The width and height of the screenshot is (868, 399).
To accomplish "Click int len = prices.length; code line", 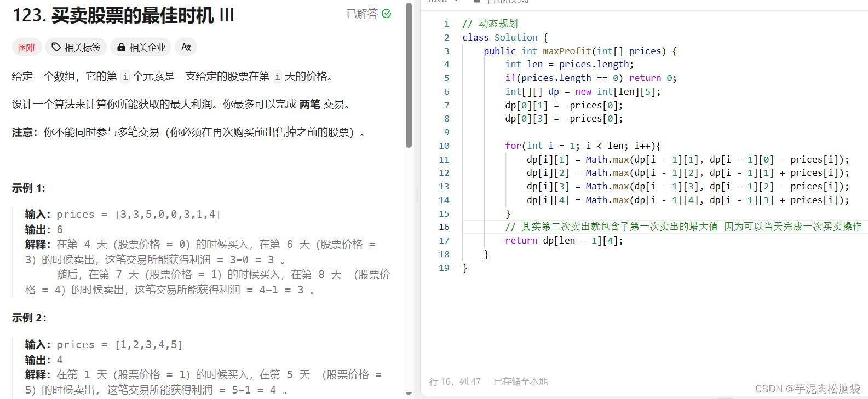I will tap(570, 64).
